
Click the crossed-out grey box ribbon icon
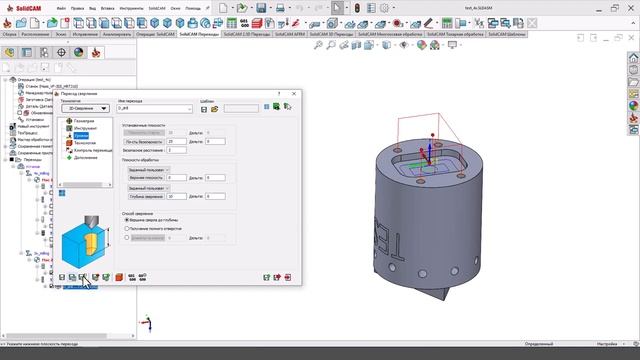coord(532,23)
